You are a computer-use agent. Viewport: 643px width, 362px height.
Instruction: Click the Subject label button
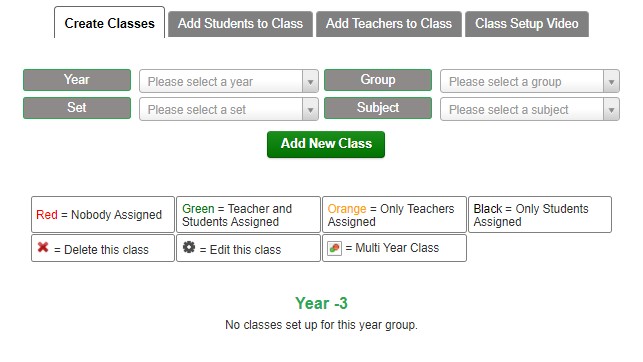[378, 108]
